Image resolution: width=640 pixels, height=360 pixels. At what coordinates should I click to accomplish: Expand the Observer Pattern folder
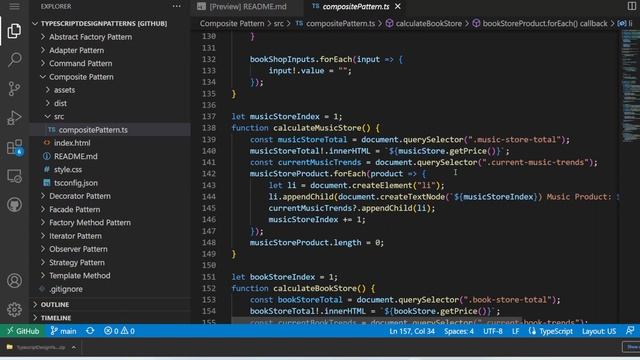point(78,249)
